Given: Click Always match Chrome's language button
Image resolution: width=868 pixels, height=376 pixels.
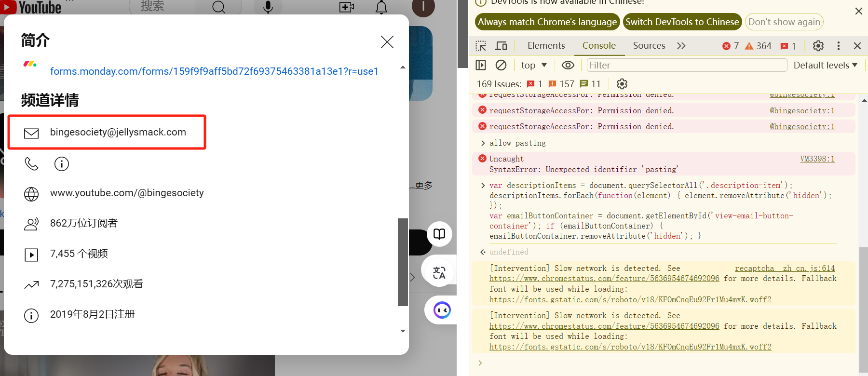Looking at the screenshot, I should point(547,22).
